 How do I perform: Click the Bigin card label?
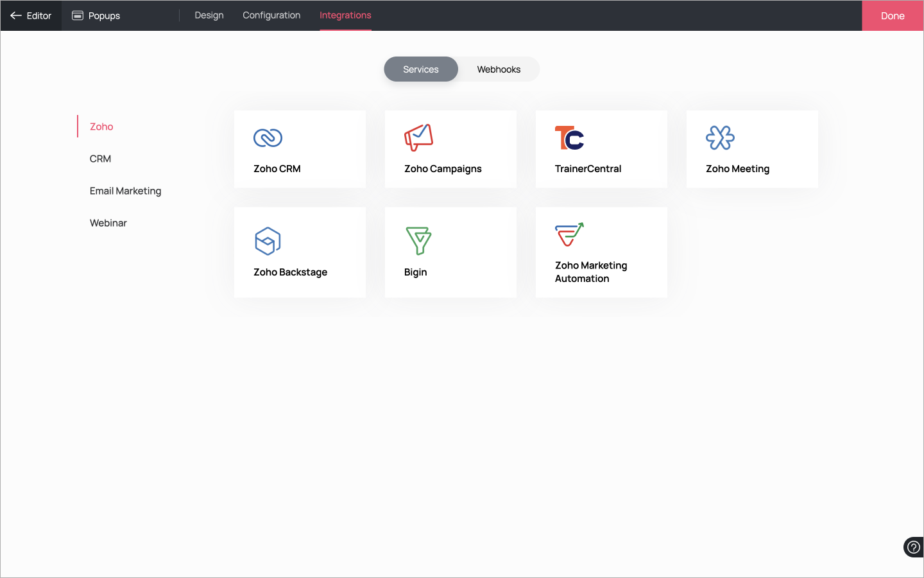[415, 272]
